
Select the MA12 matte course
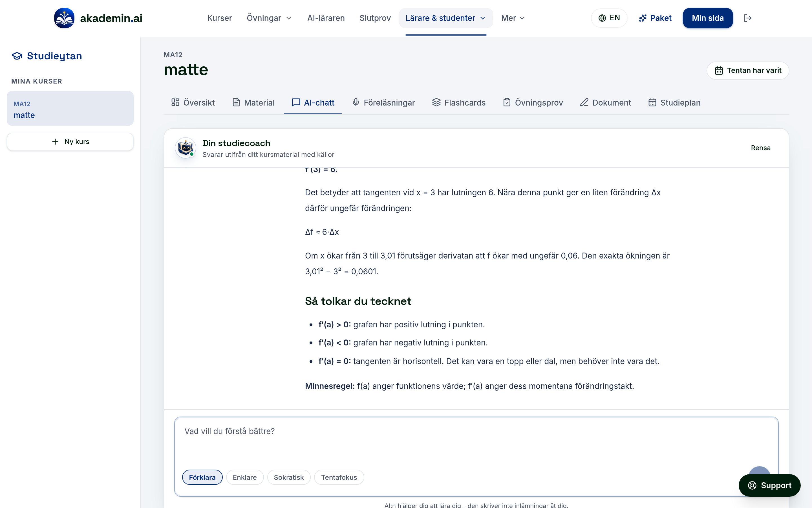coord(70,109)
